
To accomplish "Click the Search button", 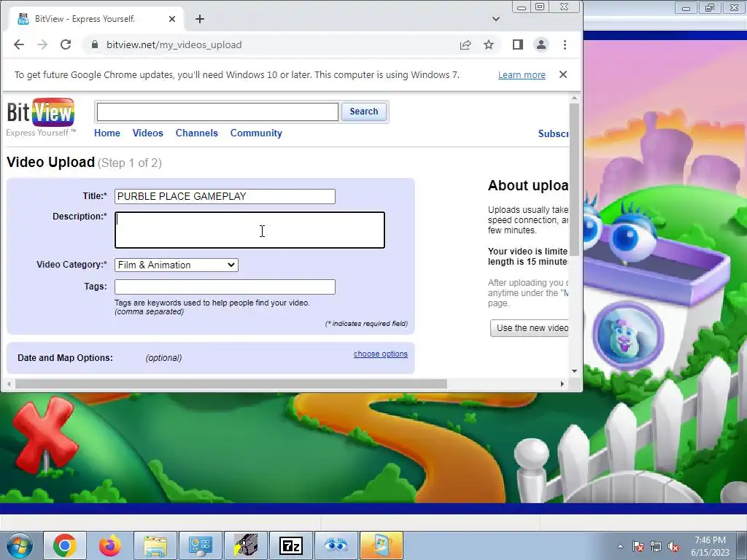I will (x=364, y=112).
